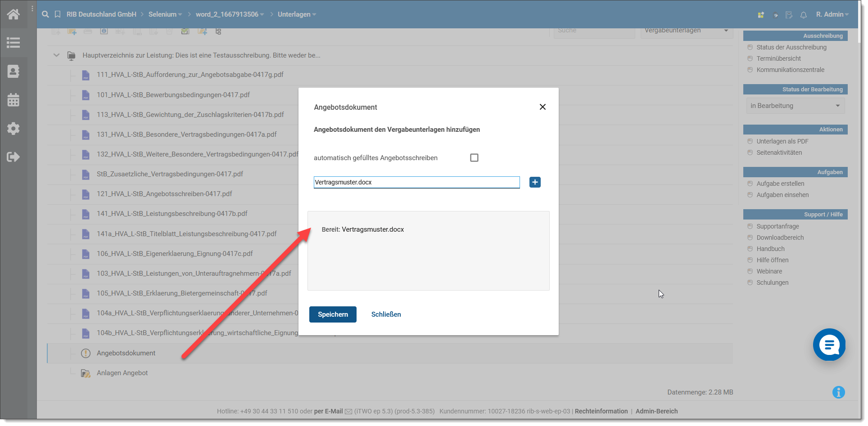Click the bookmark icon in the header
This screenshot has height=426, width=868.
[58, 14]
